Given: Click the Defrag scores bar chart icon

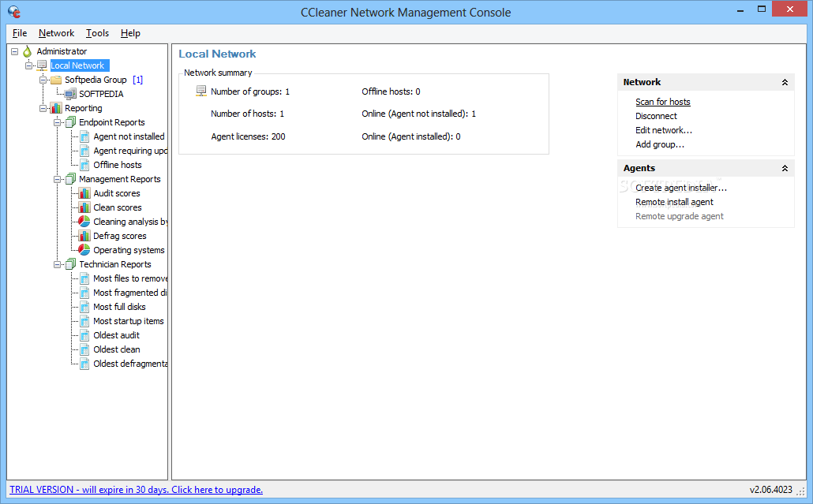Looking at the screenshot, I should click(84, 236).
